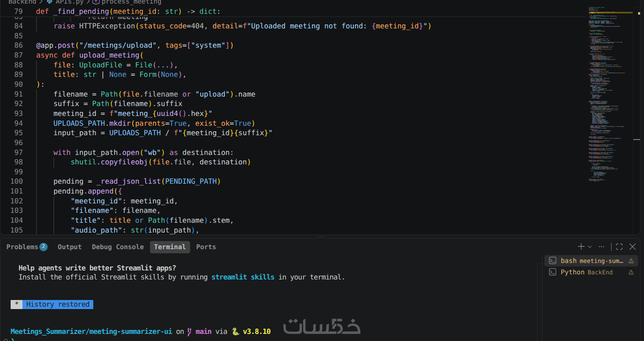Image resolution: width=644 pixels, height=341 pixels.
Task: Click UploadFile type on line 88
Action: click(100, 65)
